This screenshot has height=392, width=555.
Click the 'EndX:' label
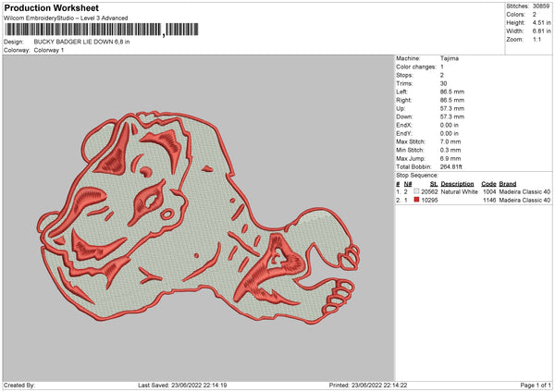click(404, 125)
